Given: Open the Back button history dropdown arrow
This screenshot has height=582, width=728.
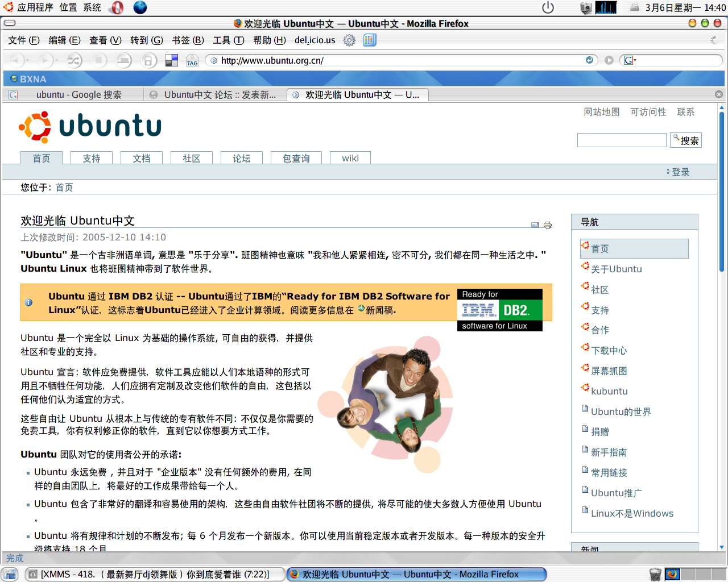Looking at the screenshot, I should [x=28, y=60].
